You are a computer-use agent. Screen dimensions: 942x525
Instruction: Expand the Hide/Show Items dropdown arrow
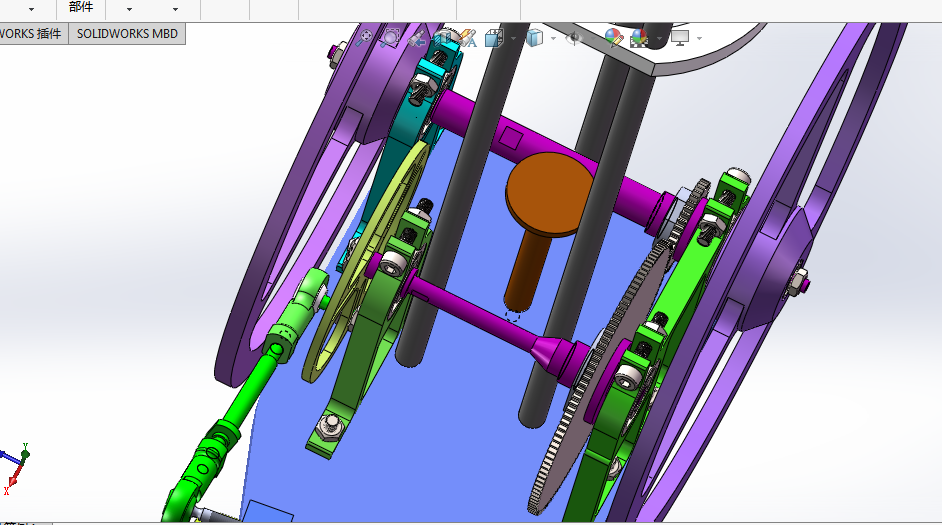pyautogui.click(x=593, y=38)
